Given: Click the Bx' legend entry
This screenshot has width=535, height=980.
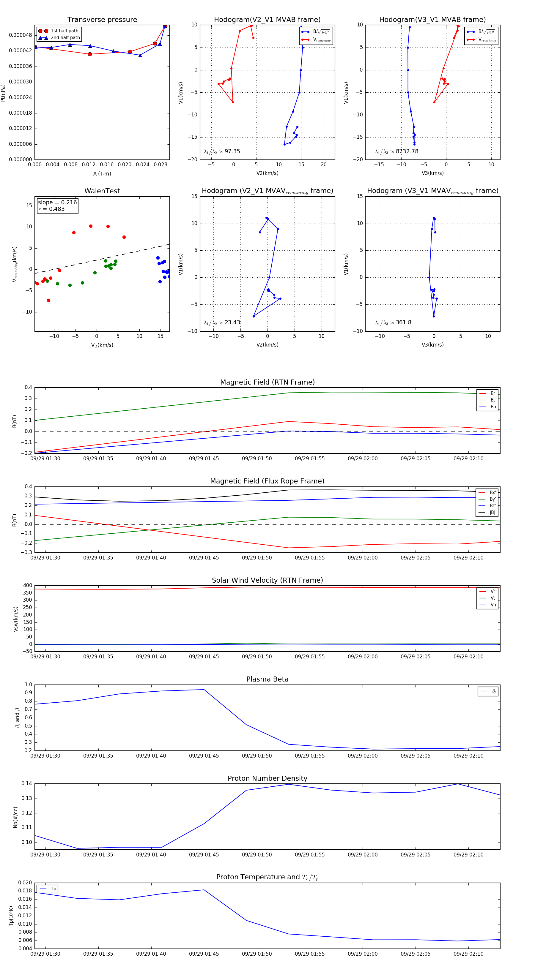Looking at the screenshot, I should click(x=487, y=493).
